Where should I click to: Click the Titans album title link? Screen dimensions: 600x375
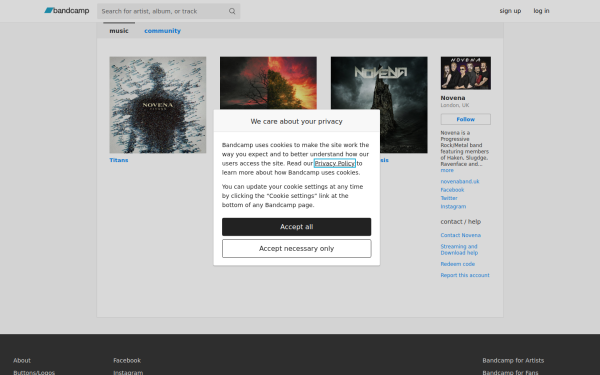click(119, 160)
